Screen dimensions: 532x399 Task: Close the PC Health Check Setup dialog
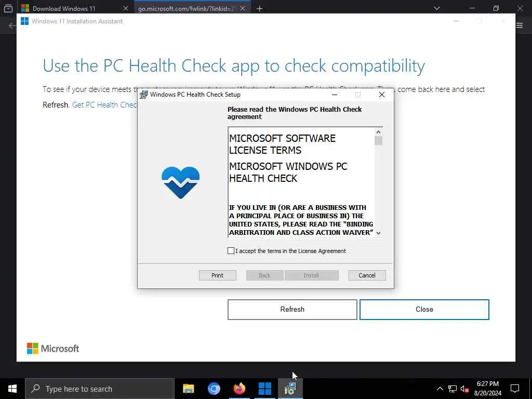point(382,95)
